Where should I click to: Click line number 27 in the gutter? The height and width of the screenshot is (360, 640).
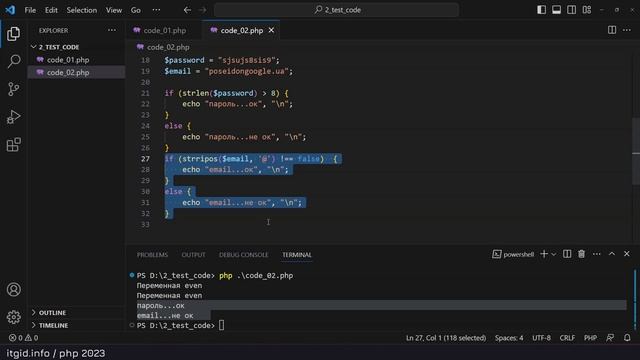145,159
